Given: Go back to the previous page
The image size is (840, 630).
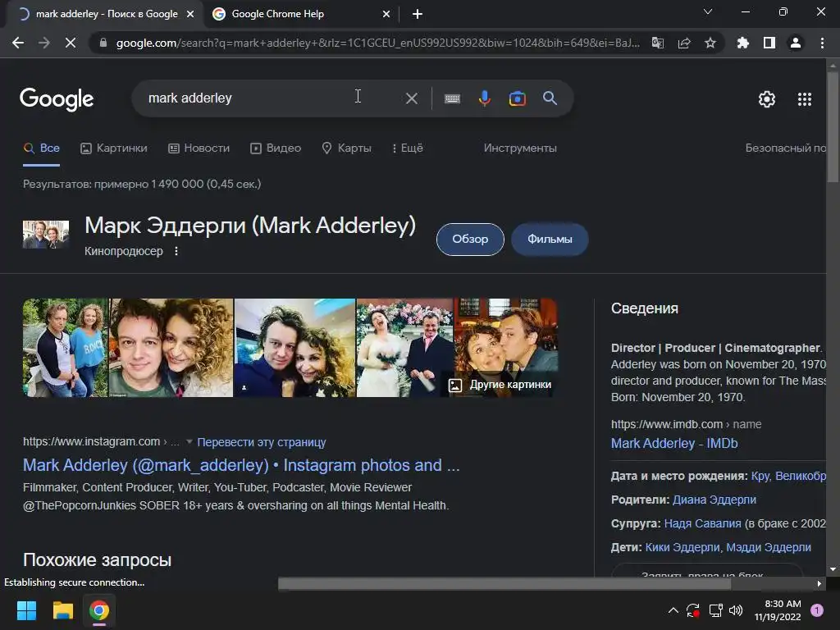Looking at the screenshot, I should tap(18, 43).
